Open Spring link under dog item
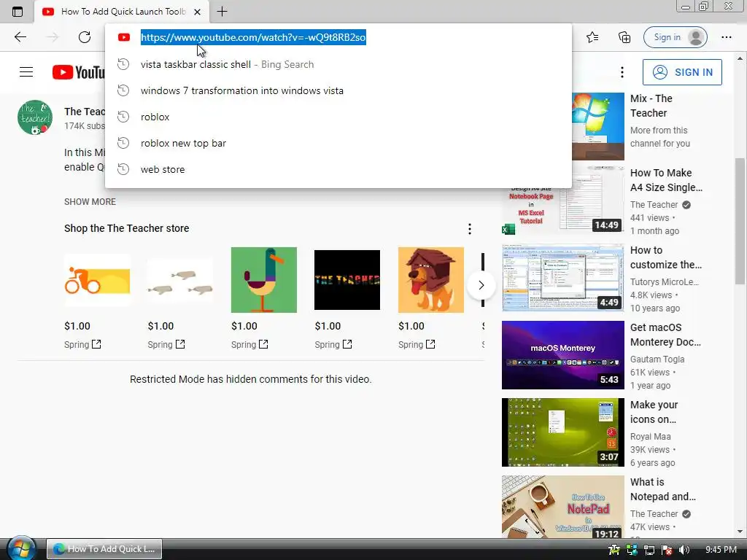Image resolution: width=747 pixels, height=560 pixels. pyautogui.click(x=417, y=344)
